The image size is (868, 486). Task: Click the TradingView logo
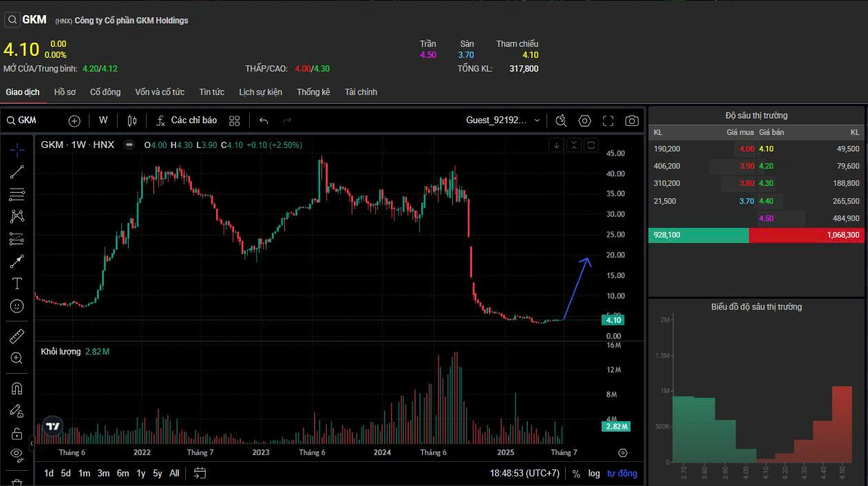(x=53, y=426)
